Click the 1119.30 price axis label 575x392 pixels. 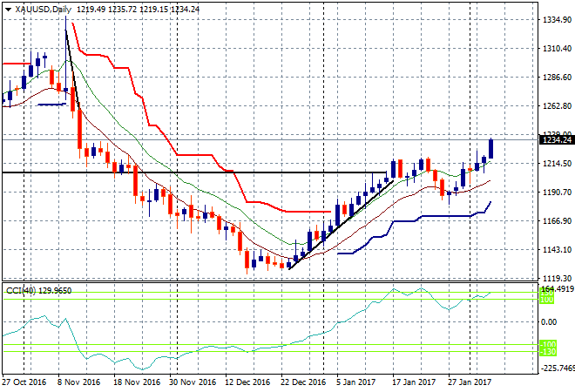coord(557,279)
